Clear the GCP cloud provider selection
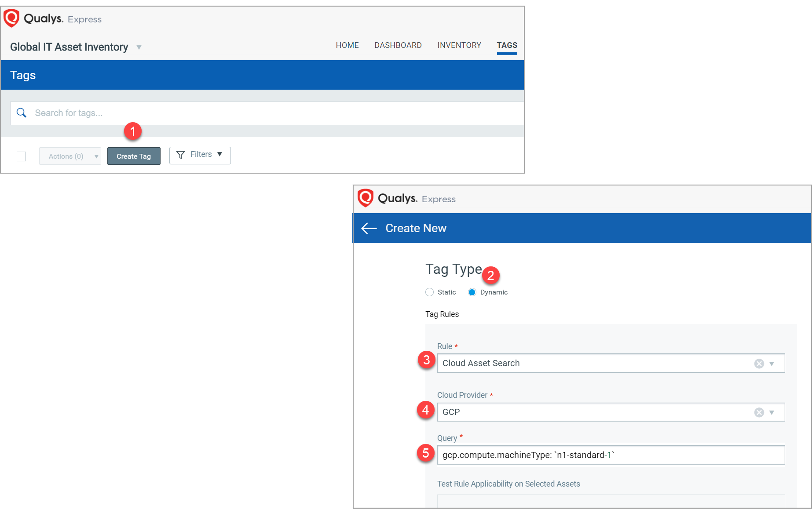This screenshot has width=812, height=509. 759,412
